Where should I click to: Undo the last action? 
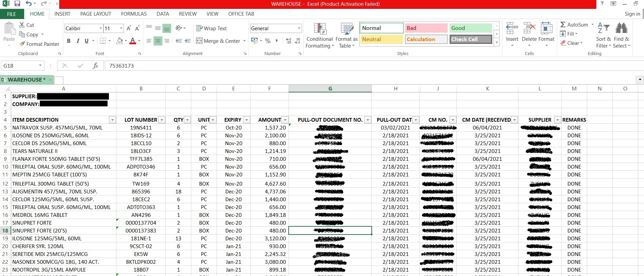29,4
